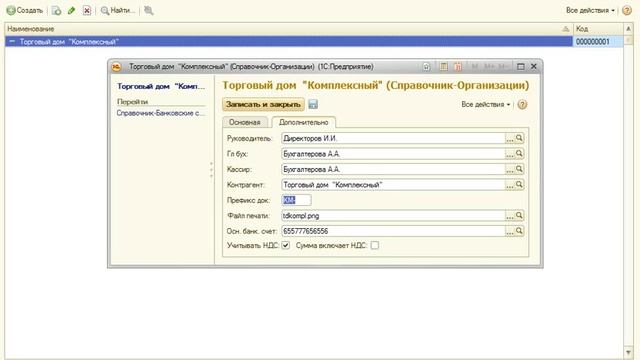
Task: Click the Записать и закрыть button
Action: point(263,104)
